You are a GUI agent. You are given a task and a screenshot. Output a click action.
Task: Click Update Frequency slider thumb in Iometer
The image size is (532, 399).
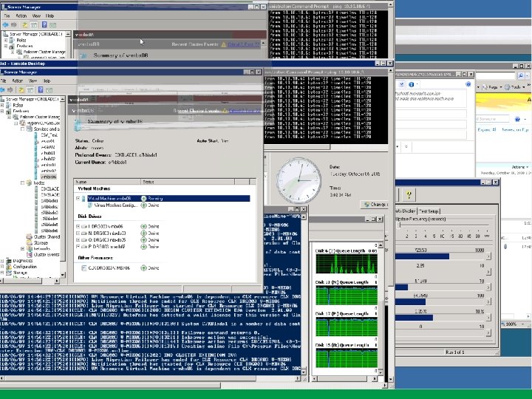(x=399, y=225)
